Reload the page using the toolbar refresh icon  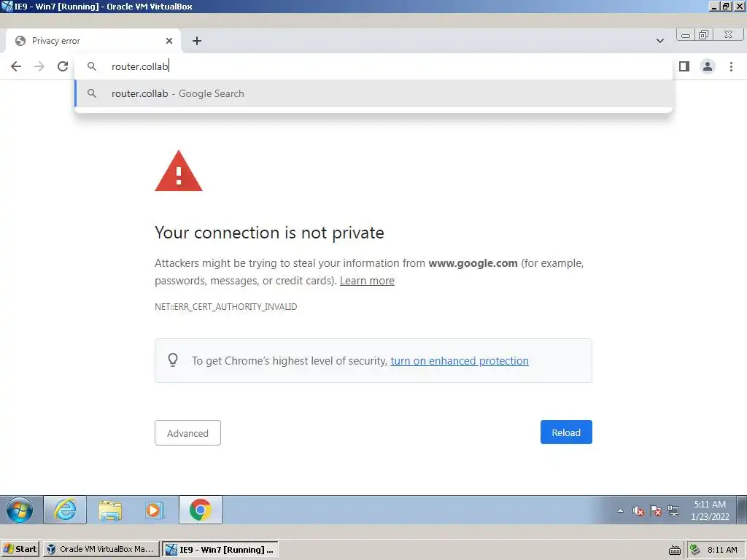[x=63, y=66]
